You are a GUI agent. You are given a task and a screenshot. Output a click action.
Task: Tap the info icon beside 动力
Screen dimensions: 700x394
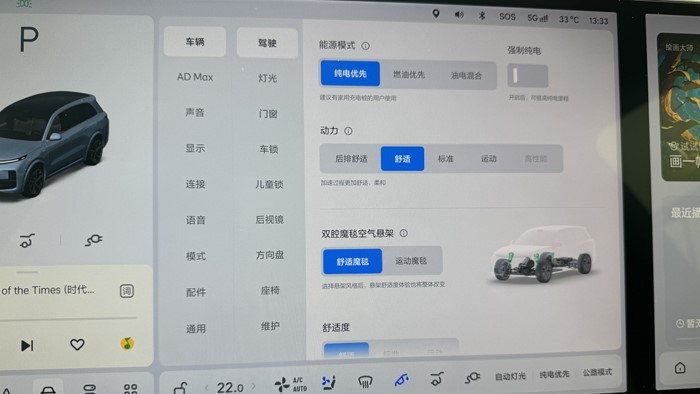pyautogui.click(x=348, y=131)
